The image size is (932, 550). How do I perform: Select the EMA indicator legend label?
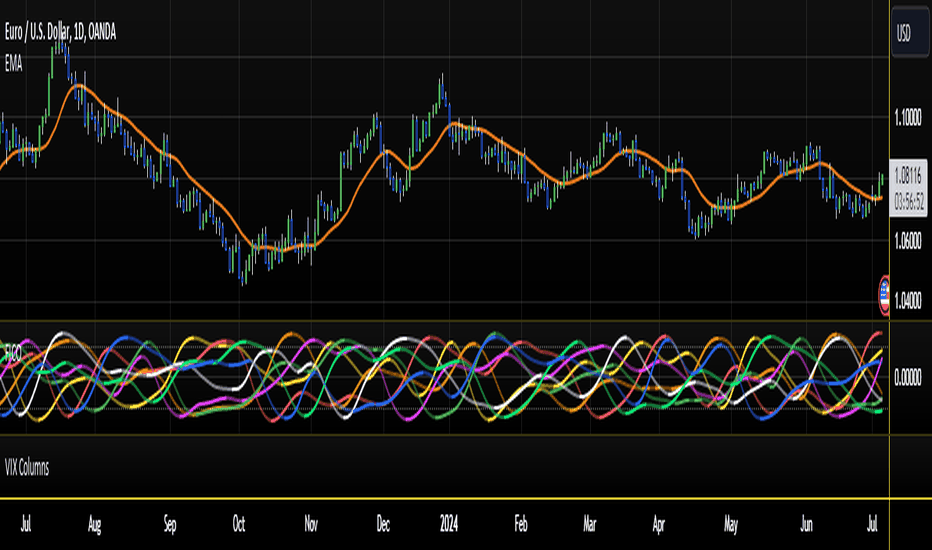[14, 64]
